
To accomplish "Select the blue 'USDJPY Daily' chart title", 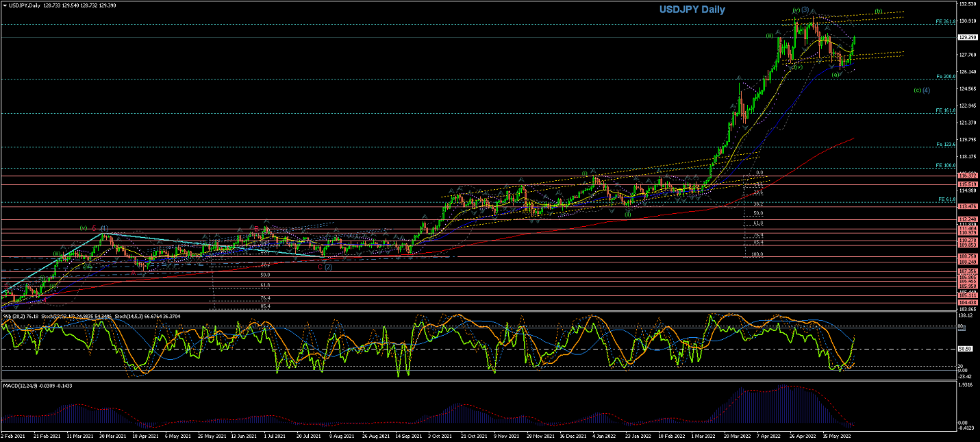I will [x=692, y=10].
